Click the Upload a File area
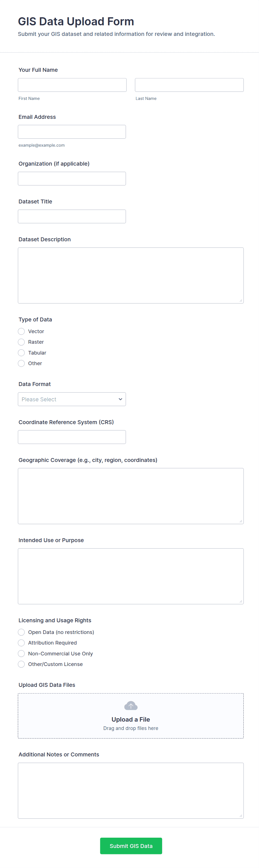The height and width of the screenshot is (868, 259). pyautogui.click(x=131, y=720)
